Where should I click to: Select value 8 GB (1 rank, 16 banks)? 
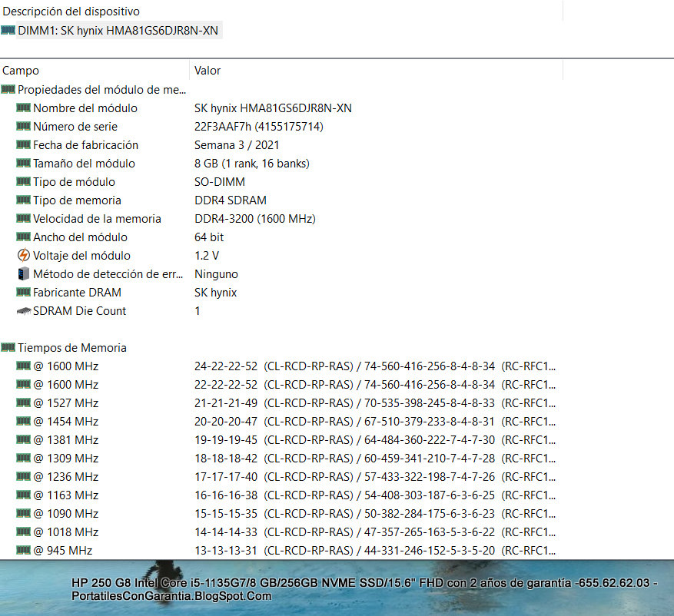(x=252, y=164)
